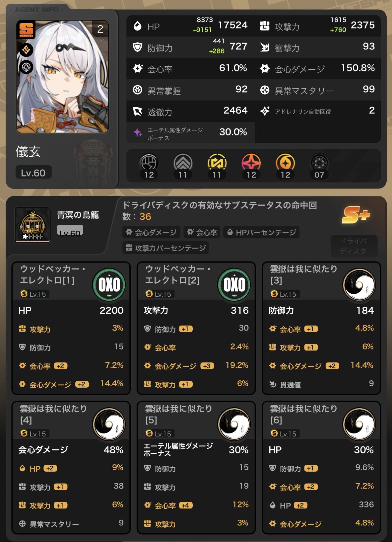392x542 pixels.
Task: Click the basic attack skill icon level 12
Action: [x=149, y=164]
